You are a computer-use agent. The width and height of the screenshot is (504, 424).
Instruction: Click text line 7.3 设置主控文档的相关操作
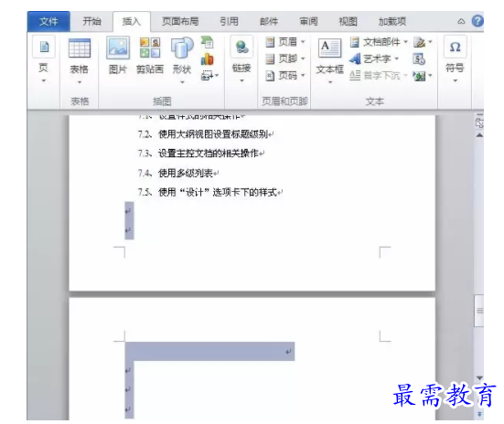201,154
